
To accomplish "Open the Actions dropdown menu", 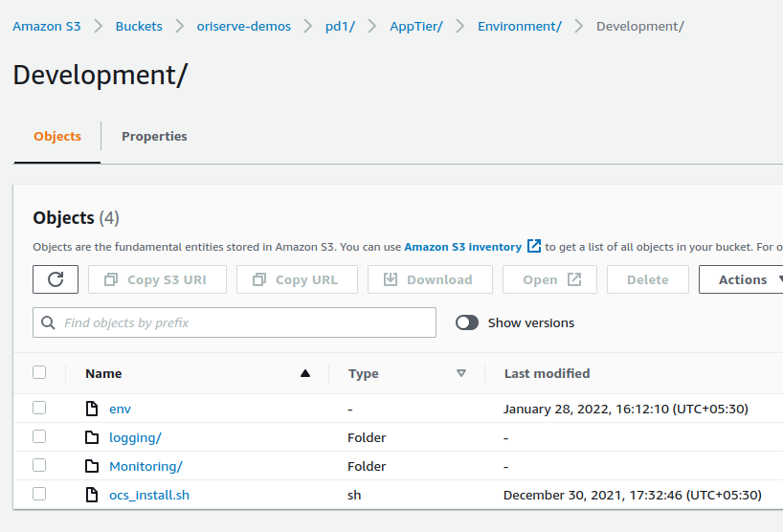I will (745, 279).
